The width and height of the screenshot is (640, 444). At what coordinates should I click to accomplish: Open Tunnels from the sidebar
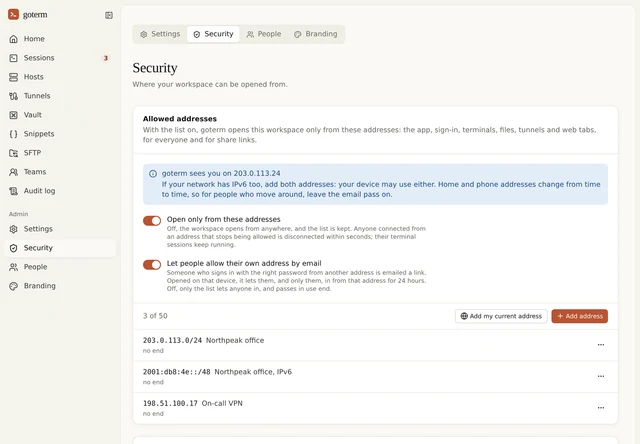(60, 96)
